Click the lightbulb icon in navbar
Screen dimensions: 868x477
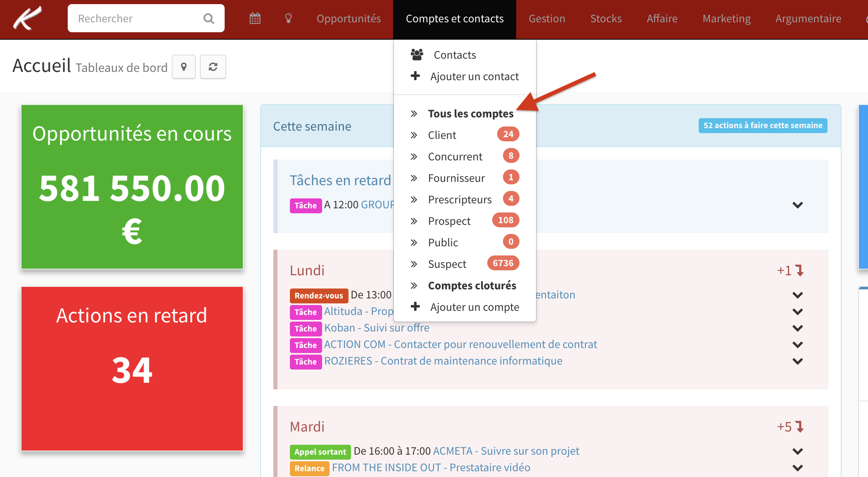tap(289, 19)
